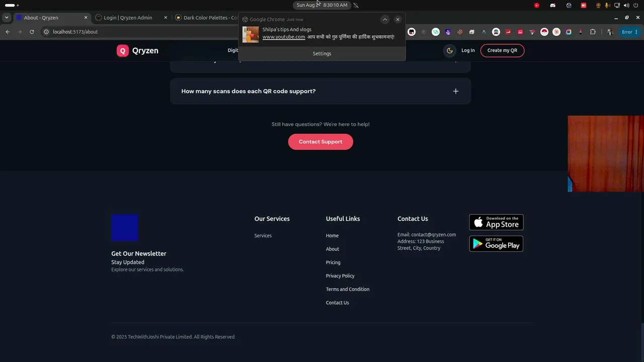This screenshot has height=362, width=644.
Task: Open the Contact Us footer link
Action: coord(337,303)
